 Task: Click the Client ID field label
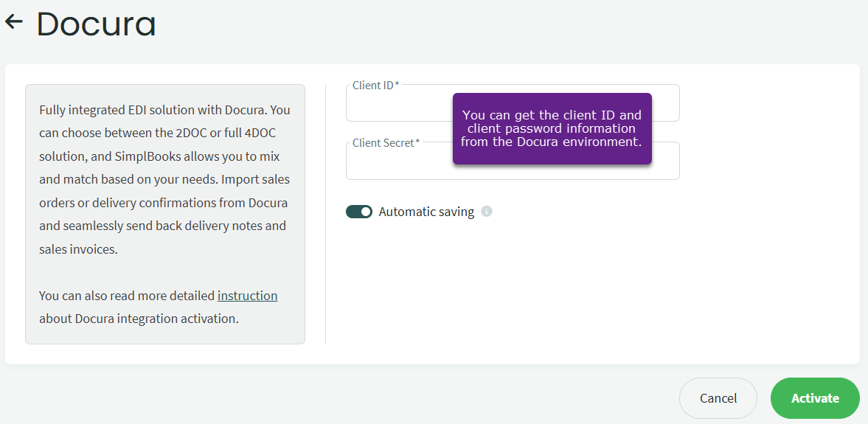click(375, 85)
